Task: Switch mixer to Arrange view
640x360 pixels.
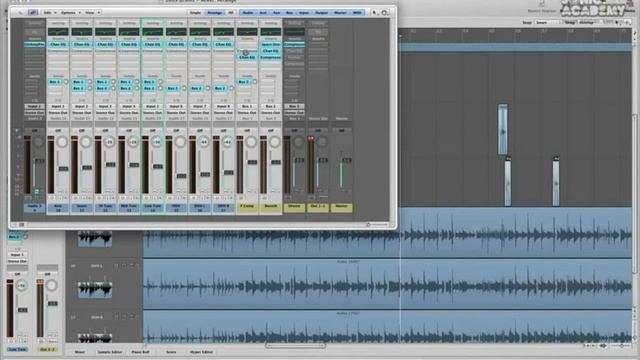Action: click(x=214, y=13)
